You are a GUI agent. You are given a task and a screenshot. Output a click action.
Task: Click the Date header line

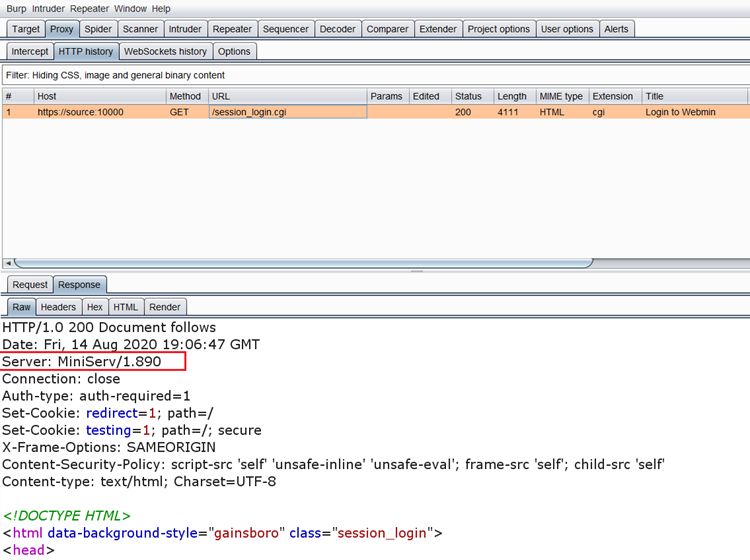click(x=131, y=345)
